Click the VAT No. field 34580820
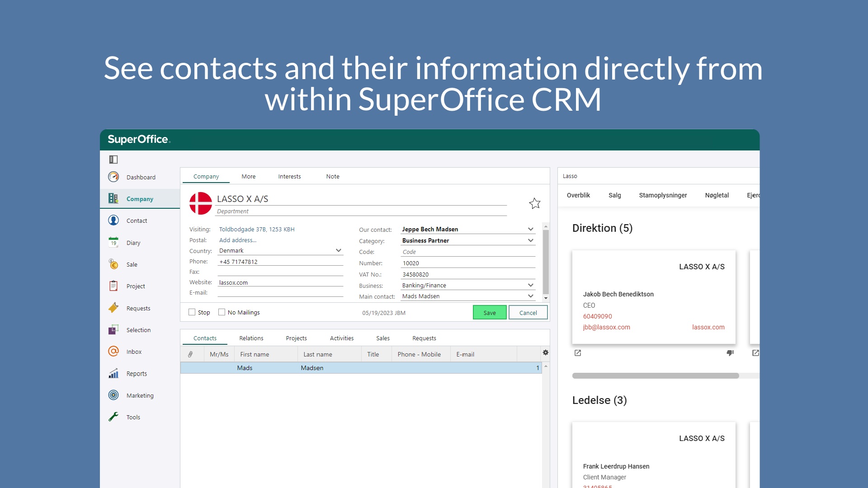Screen dimensions: 868x488 (x=468, y=274)
